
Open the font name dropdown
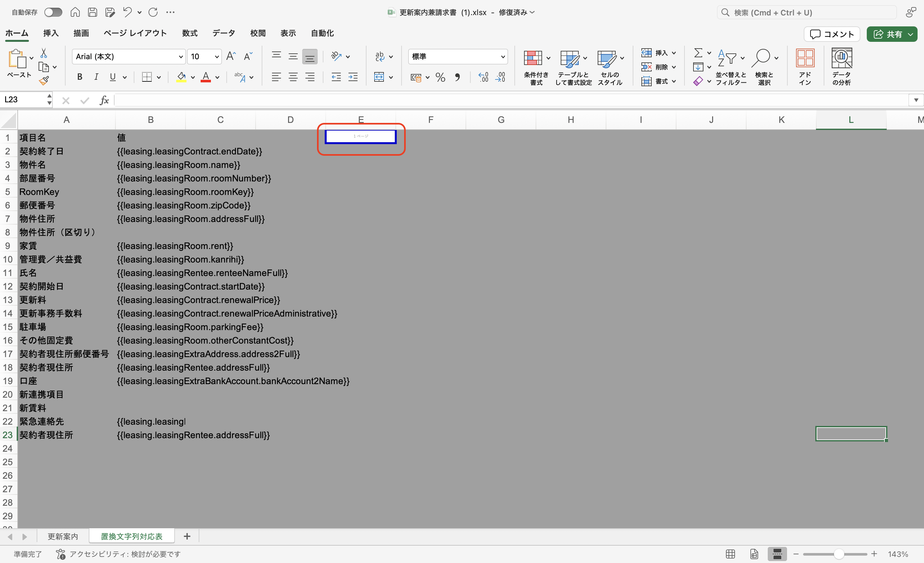click(x=181, y=57)
